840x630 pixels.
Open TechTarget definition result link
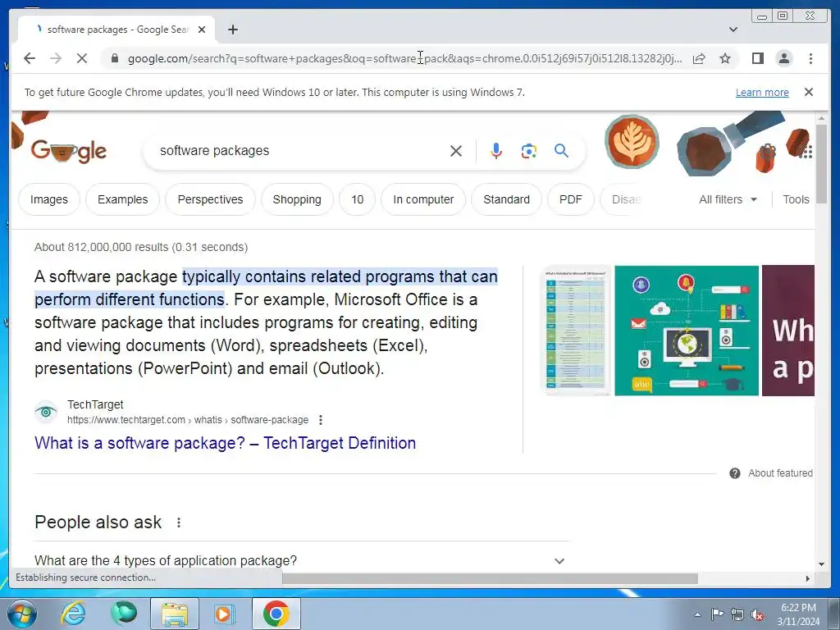point(225,443)
